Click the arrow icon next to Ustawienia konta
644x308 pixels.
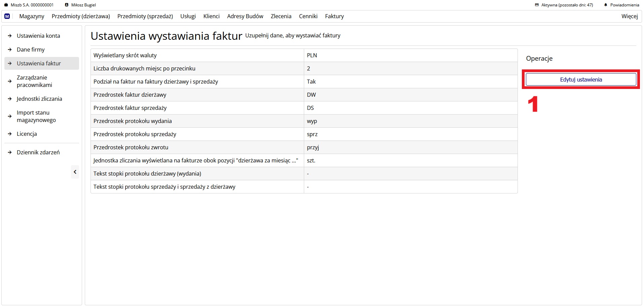tap(10, 36)
